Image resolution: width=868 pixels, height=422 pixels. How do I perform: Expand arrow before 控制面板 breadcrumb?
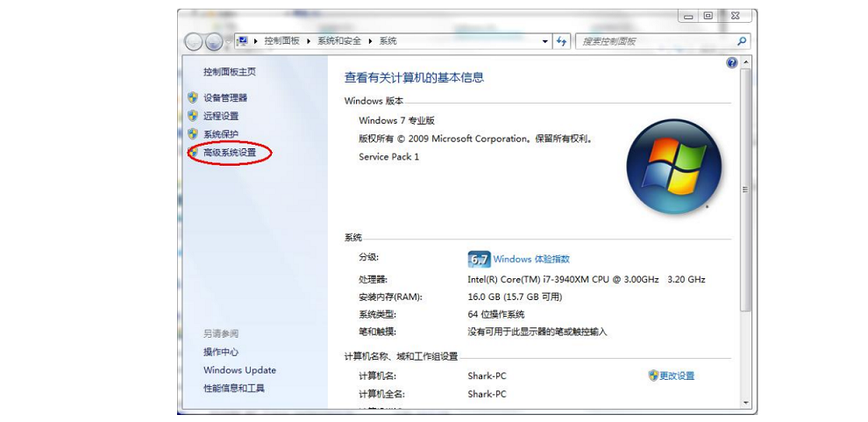(x=256, y=41)
